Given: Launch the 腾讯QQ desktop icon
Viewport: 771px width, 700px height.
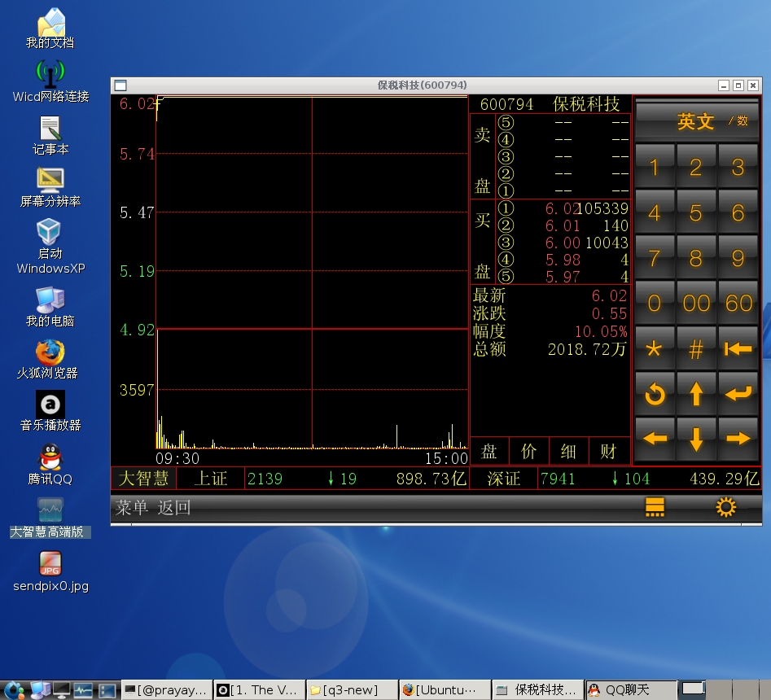Looking at the screenshot, I should point(50,465).
